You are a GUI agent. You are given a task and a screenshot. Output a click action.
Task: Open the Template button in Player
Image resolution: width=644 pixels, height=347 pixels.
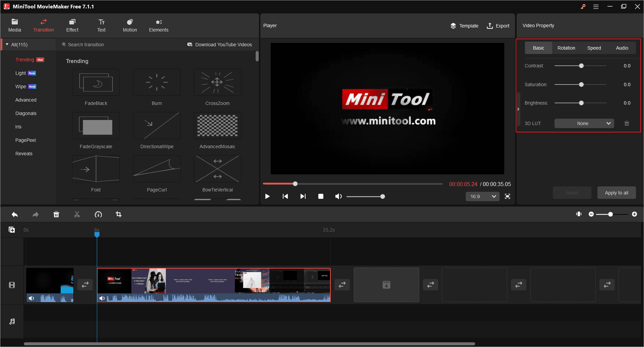464,26
